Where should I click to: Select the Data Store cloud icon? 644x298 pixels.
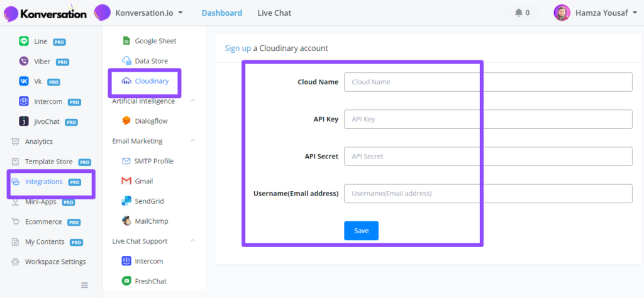click(x=126, y=61)
